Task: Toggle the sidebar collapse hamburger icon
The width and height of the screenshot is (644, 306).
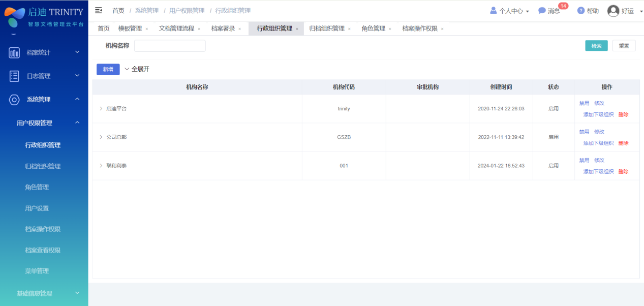Action: 99,10
